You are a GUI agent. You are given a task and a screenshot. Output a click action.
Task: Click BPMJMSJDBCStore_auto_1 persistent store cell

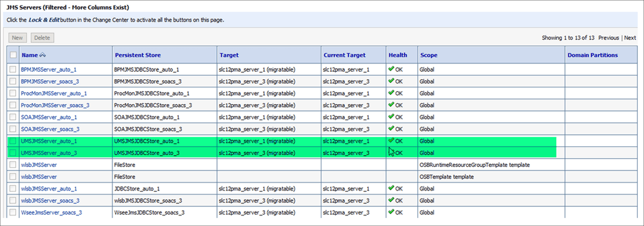[x=146, y=69]
